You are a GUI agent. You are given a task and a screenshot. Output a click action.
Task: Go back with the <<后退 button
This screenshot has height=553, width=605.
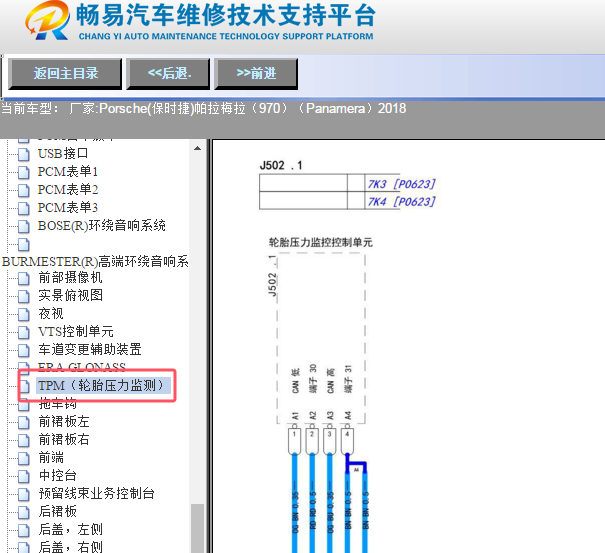coord(169,73)
